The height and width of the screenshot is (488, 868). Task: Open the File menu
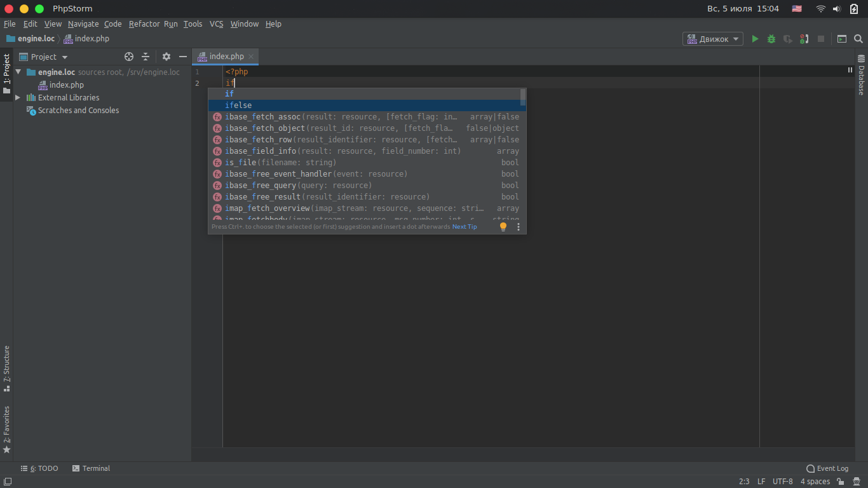(x=10, y=24)
